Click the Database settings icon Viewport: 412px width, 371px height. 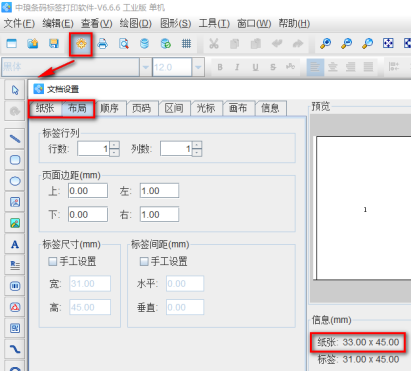144,43
